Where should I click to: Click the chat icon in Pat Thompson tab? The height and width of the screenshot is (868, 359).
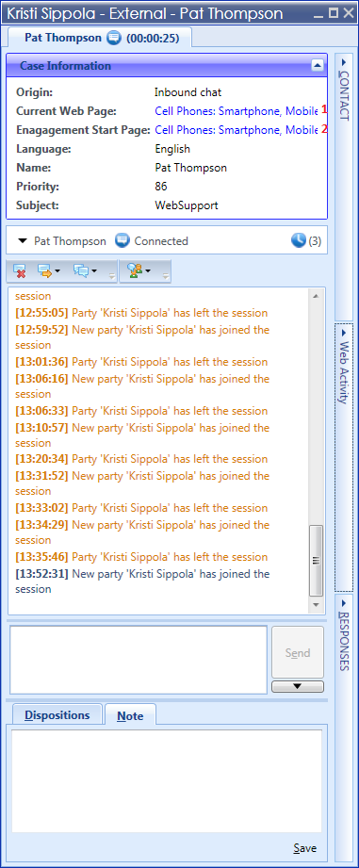(113, 39)
